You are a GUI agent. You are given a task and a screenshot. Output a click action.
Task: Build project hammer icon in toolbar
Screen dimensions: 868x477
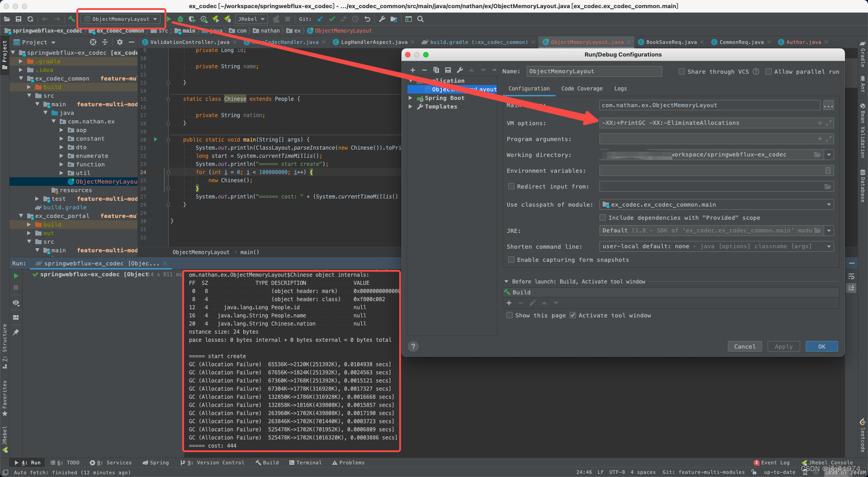pyautogui.click(x=71, y=19)
